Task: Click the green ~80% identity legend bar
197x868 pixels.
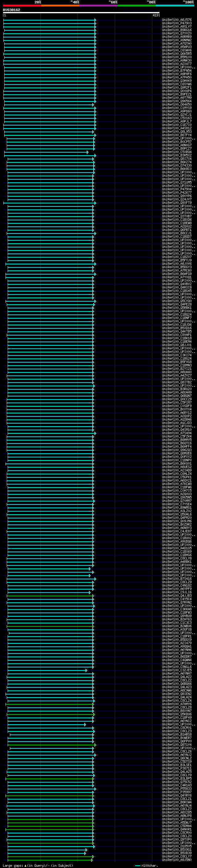Action: pyautogui.click(x=137, y=6)
